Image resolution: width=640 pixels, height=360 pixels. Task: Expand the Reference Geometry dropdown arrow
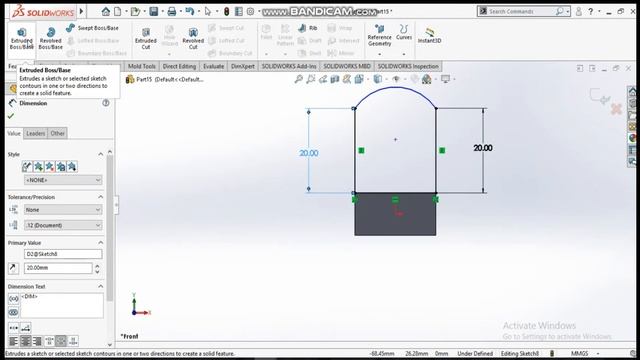(x=380, y=54)
